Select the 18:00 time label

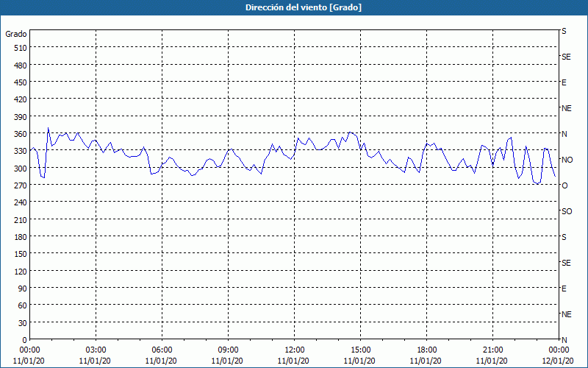(x=426, y=350)
